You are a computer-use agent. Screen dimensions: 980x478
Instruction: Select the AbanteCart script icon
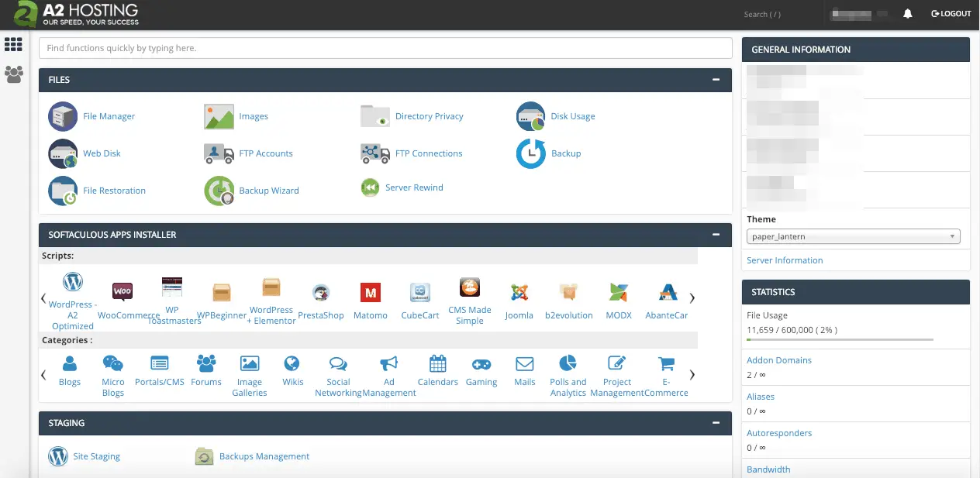click(668, 292)
